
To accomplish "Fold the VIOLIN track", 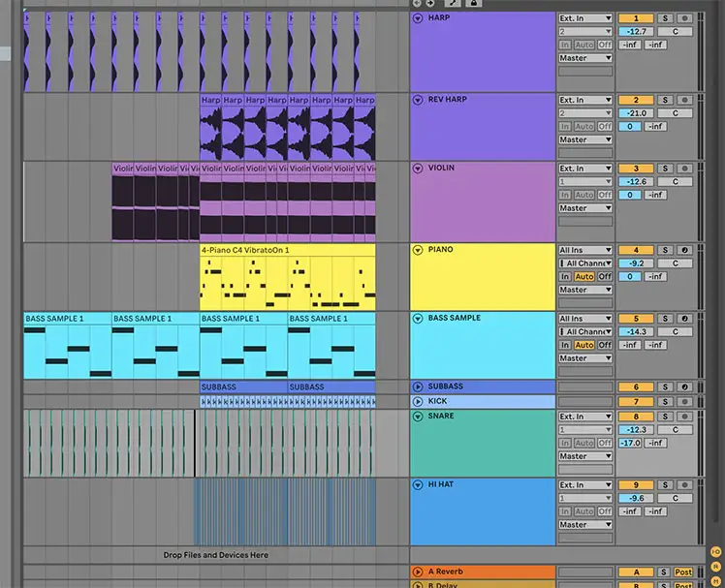I will (419, 169).
